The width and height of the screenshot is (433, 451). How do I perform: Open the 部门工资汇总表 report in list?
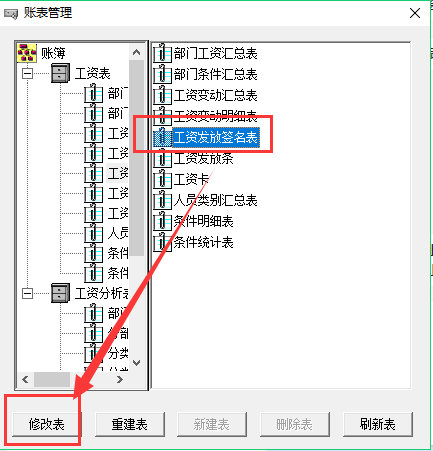click(x=205, y=53)
